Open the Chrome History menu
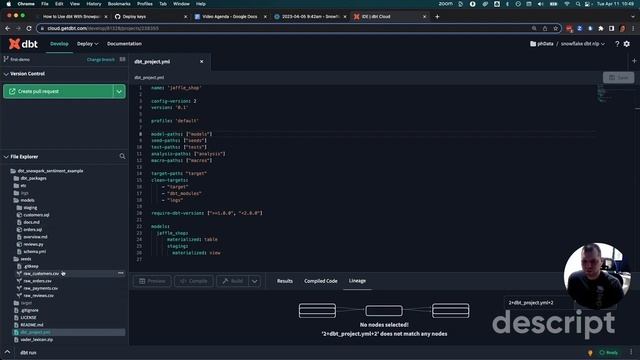The height and width of the screenshot is (360, 640). (x=93, y=4)
